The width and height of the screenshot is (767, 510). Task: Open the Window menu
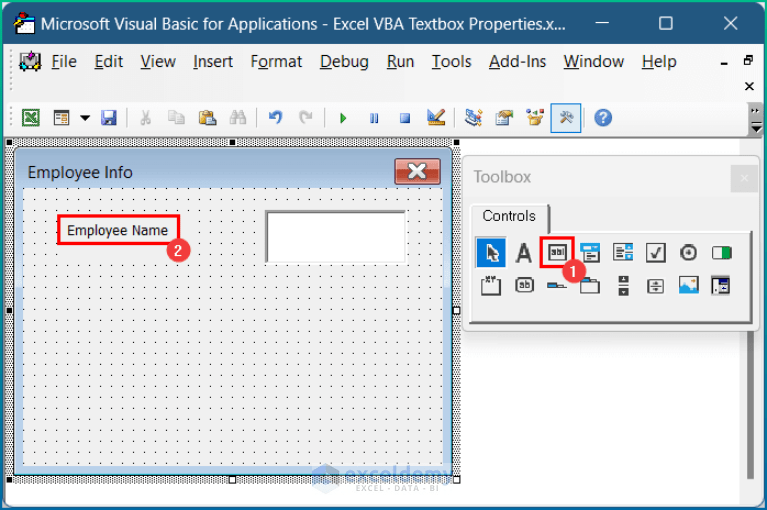[x=594, y=62]
